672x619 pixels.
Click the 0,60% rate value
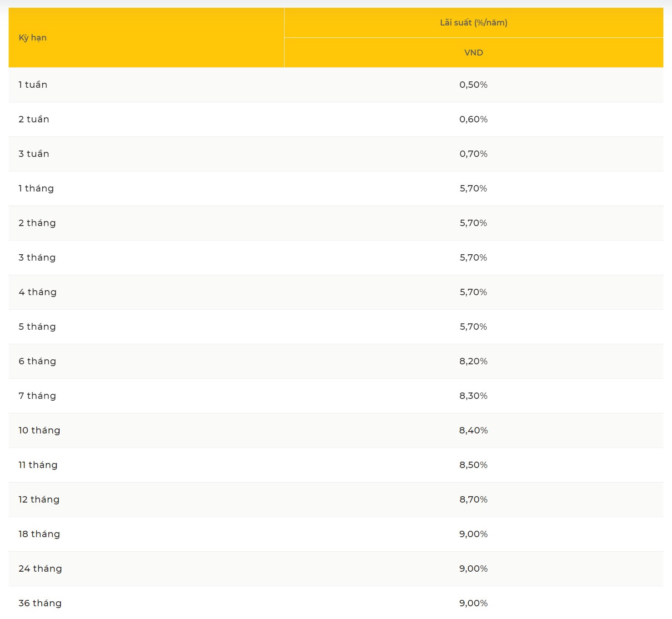[473, 119]
